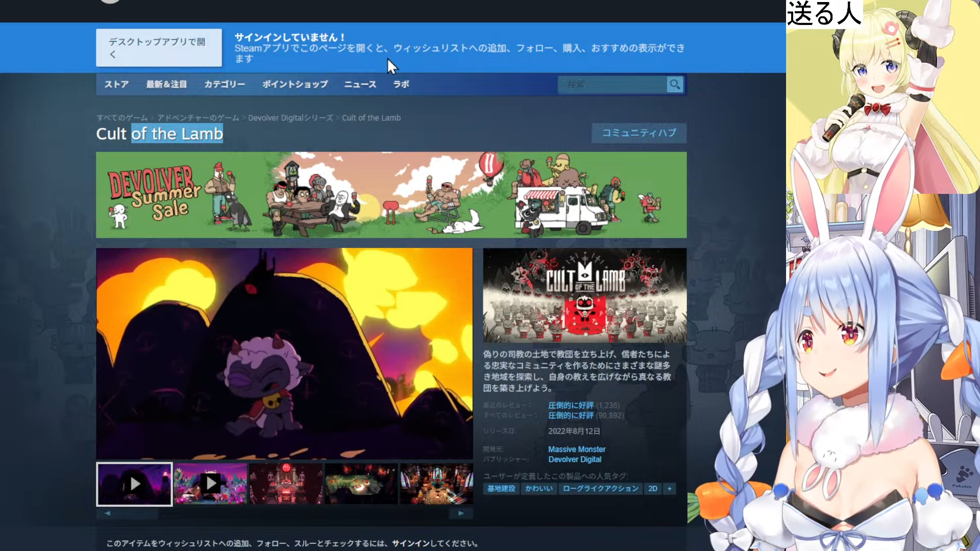Click the すべてのゲーム breadcrumb
Image resolution: width=980 pixels, height=551 pixels.
tap(122, 118)
